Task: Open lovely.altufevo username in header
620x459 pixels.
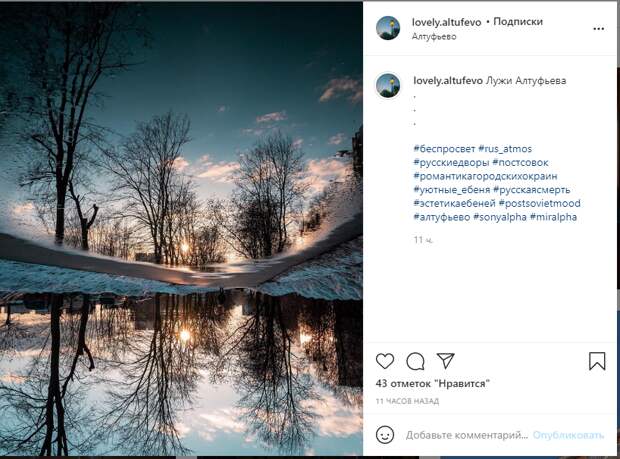Action: point(446,22)
